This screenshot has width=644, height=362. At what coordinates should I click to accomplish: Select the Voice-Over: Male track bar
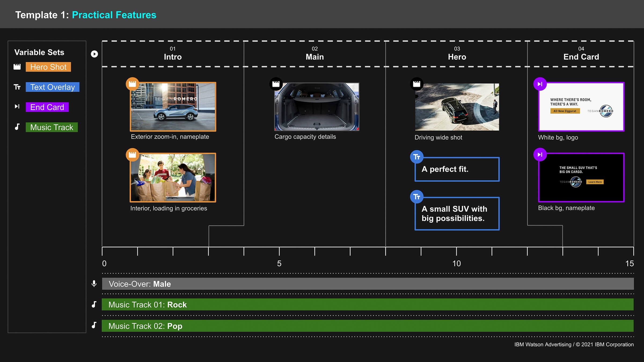(368, 284)
